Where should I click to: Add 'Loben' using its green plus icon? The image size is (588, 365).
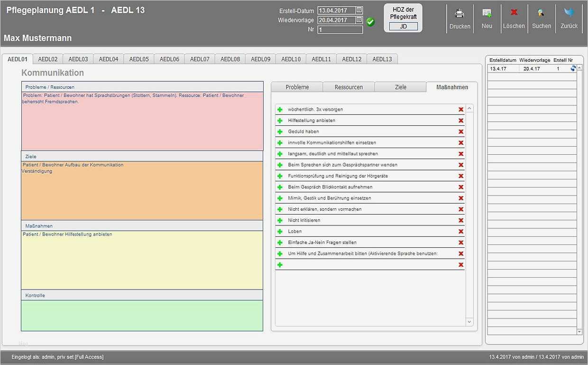coord(280,232)
